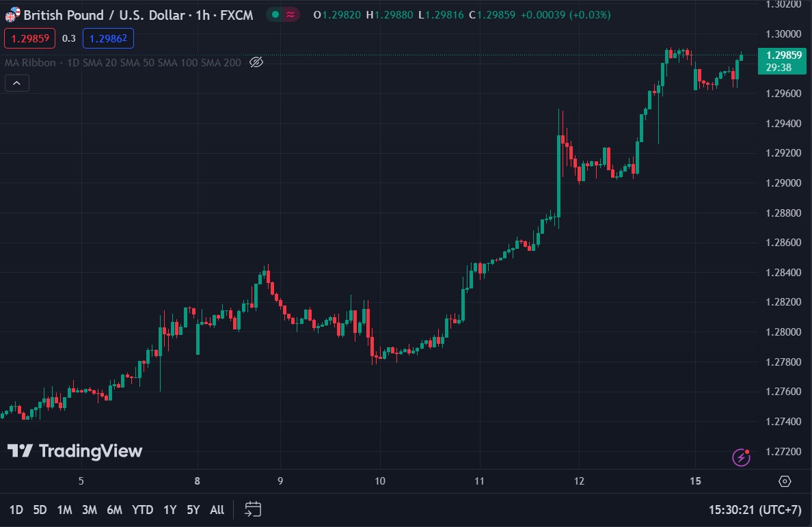812x527 pixels.
Task: Select the MA Ribbon indicator legend
Action: [123, 63]
